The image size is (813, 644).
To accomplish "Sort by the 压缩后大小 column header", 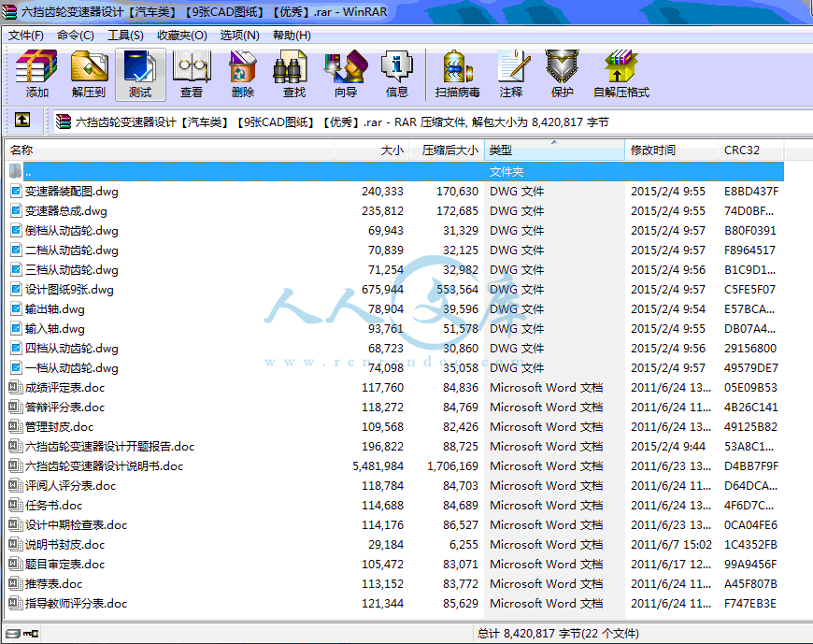I will (x=447, y=150).
